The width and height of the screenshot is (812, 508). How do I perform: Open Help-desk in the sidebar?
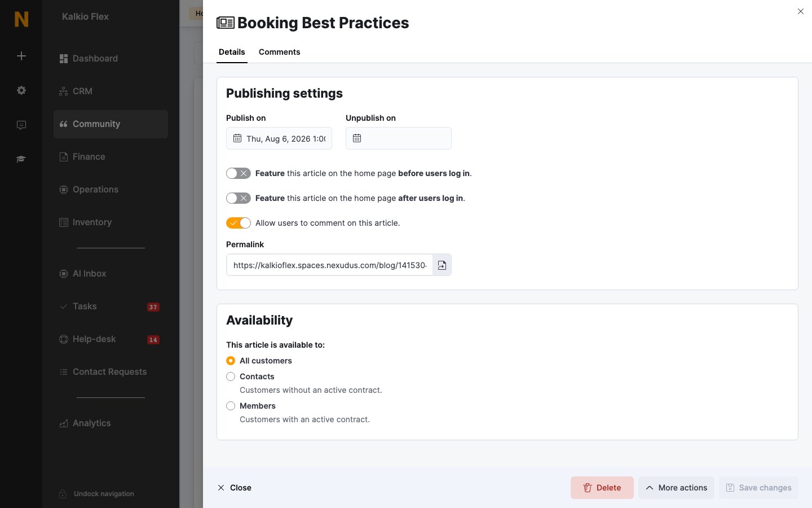(x=111, y=339)
